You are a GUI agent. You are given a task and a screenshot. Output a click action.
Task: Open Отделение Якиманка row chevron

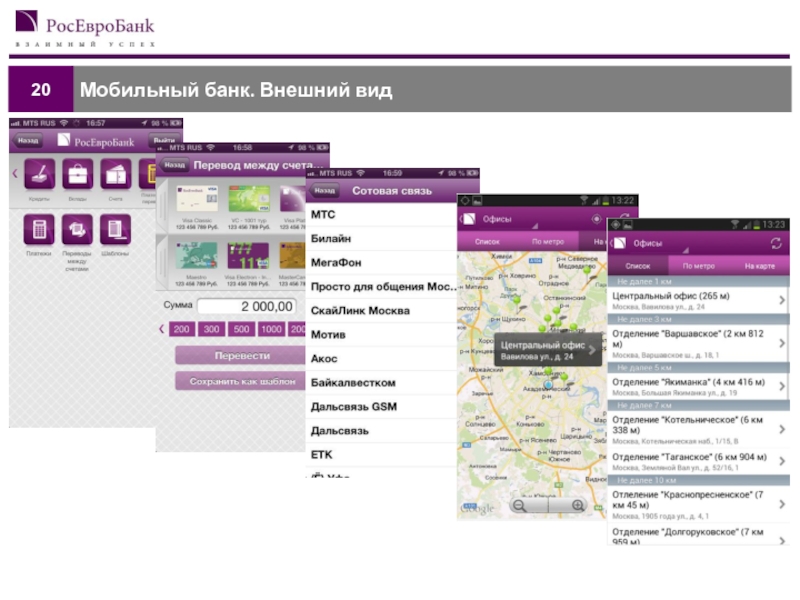coord(782,387)
